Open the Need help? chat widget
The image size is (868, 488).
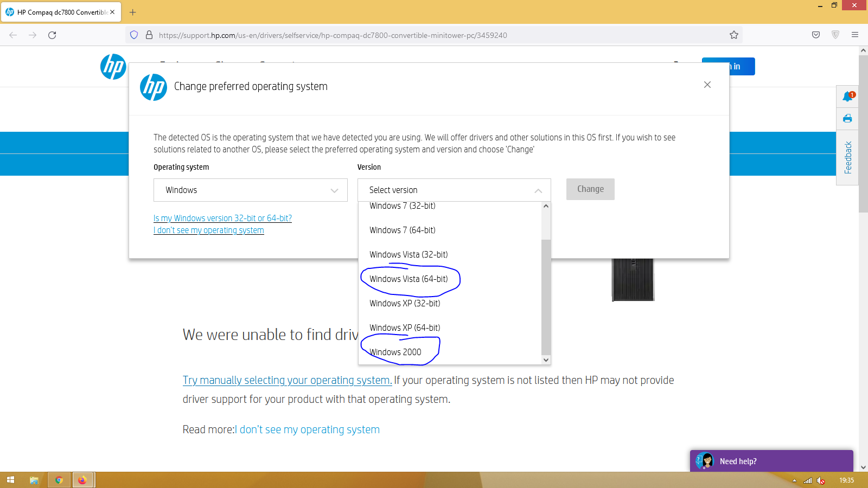coord(771,461)
